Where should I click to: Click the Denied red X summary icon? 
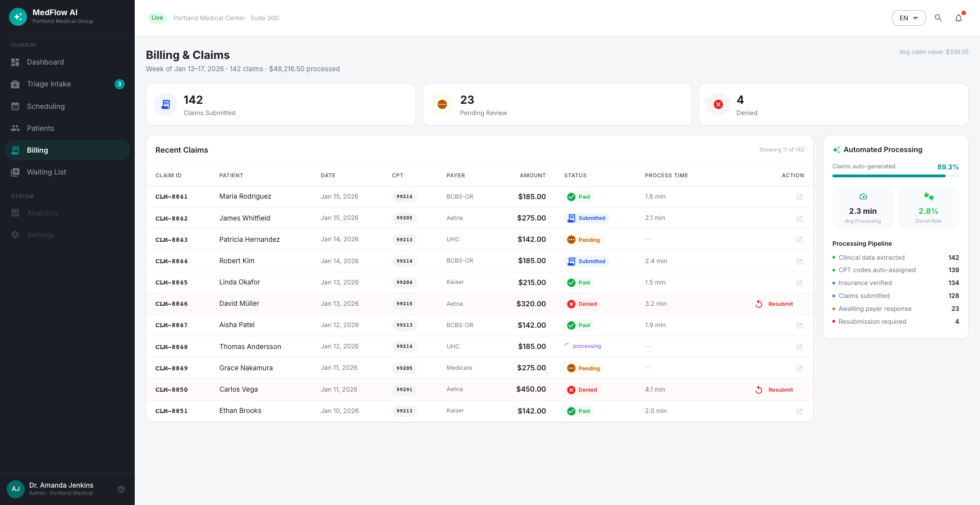(x=718, y=104)
